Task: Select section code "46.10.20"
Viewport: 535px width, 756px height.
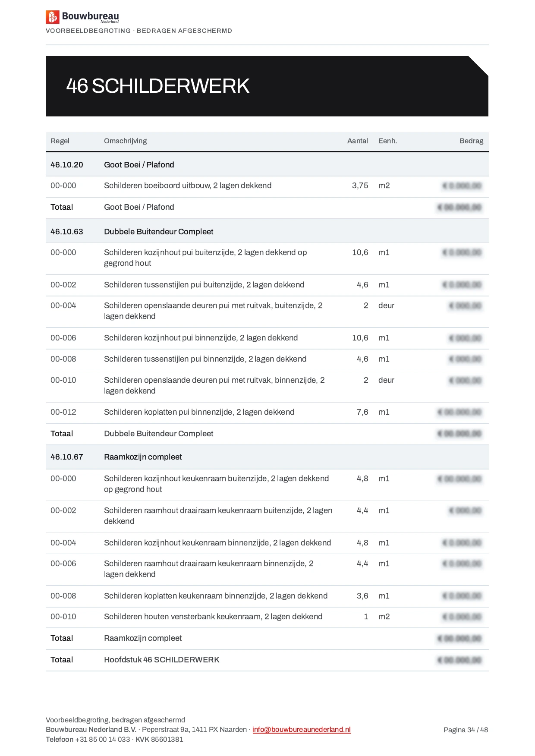Action: (67, 165)
